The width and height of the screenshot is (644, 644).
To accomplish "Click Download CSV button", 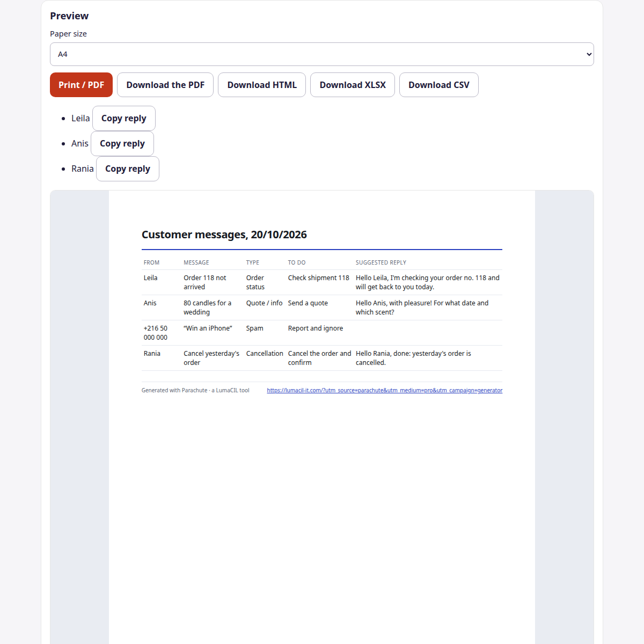I will (439, 85).
